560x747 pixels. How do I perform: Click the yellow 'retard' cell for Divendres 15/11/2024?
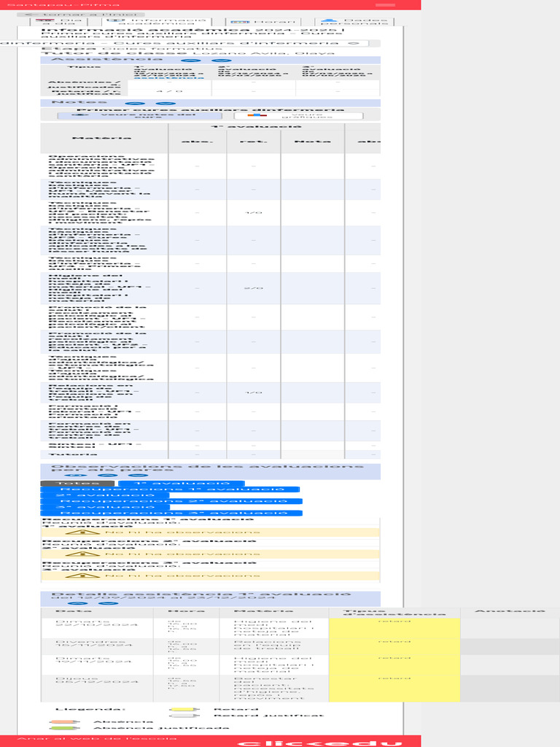pyautogui.click(x=394, y=646)
